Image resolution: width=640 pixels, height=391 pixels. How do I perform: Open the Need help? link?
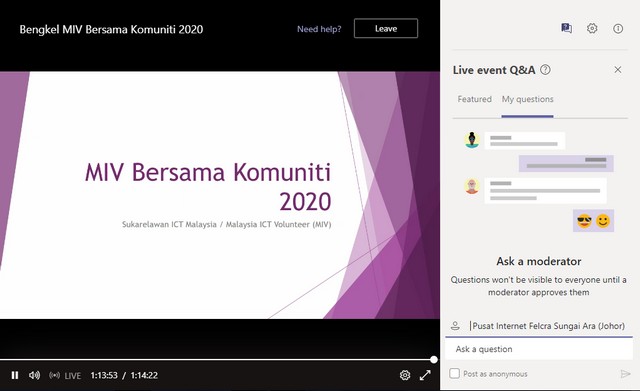pos(319,29)
